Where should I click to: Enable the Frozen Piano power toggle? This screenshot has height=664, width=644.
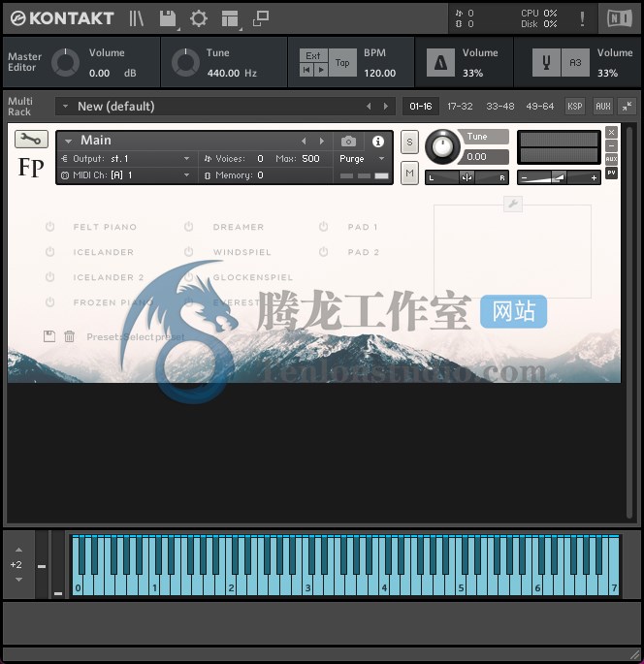pyautogui.click(x=50, y=302)
